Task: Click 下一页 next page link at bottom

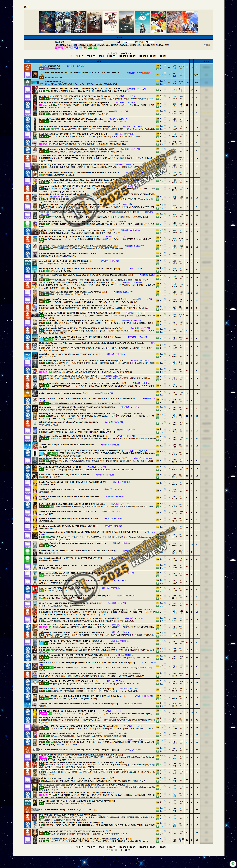Action: (x=126, y=850)
